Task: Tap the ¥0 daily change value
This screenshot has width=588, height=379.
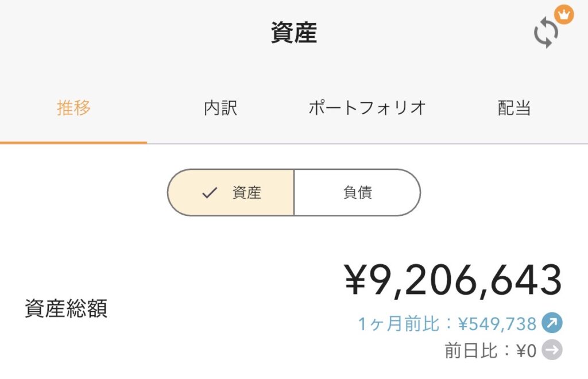Action: 526,350
